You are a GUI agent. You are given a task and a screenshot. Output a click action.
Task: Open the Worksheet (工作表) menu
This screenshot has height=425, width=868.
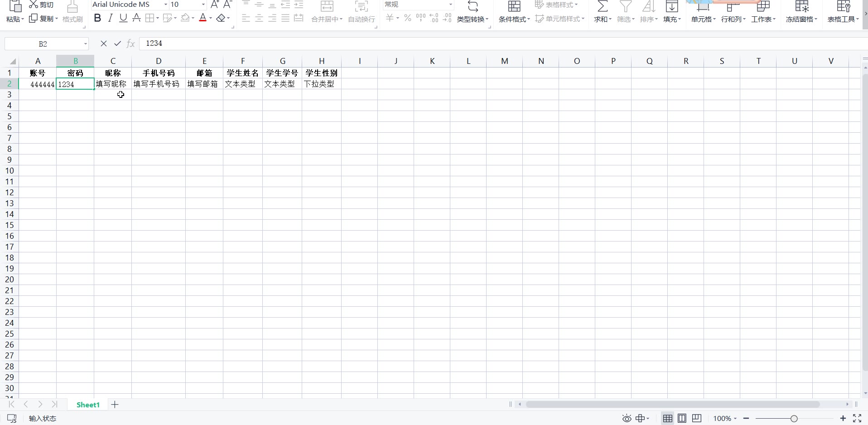763,12
